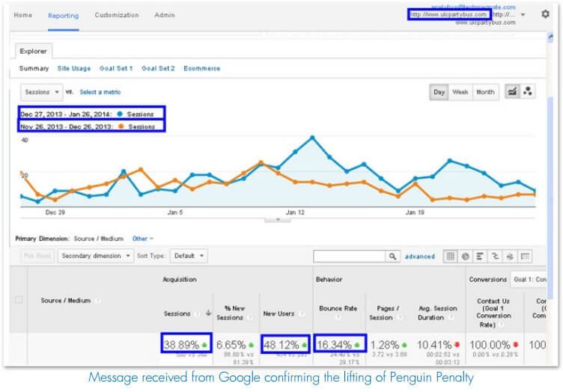Toggle graph granularity to Month
The image size is (563, 392).
(x=485, y=92)
